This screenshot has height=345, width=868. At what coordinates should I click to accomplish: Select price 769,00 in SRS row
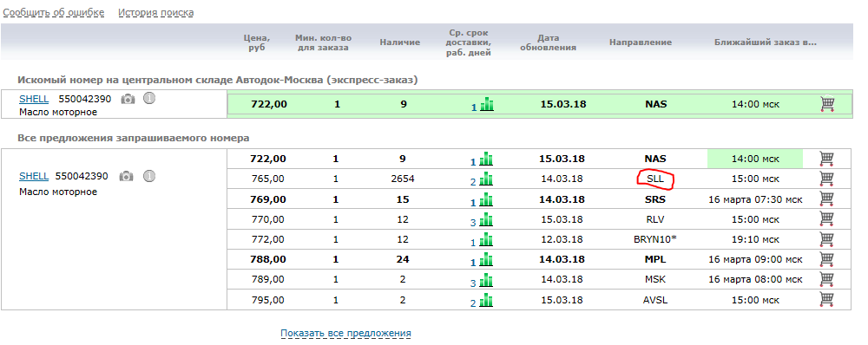click(268, 199)
